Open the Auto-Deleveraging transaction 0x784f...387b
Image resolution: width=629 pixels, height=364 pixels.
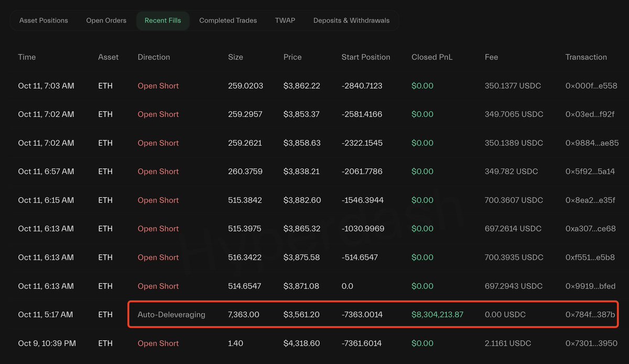pyautogui.click(x=590, y=315)
